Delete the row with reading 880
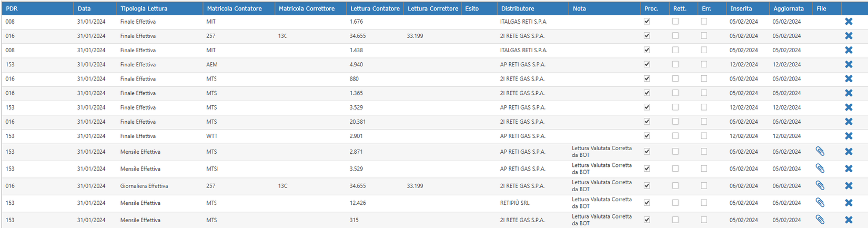The height and width of the screenshot is (228, 868). point(849,78)
